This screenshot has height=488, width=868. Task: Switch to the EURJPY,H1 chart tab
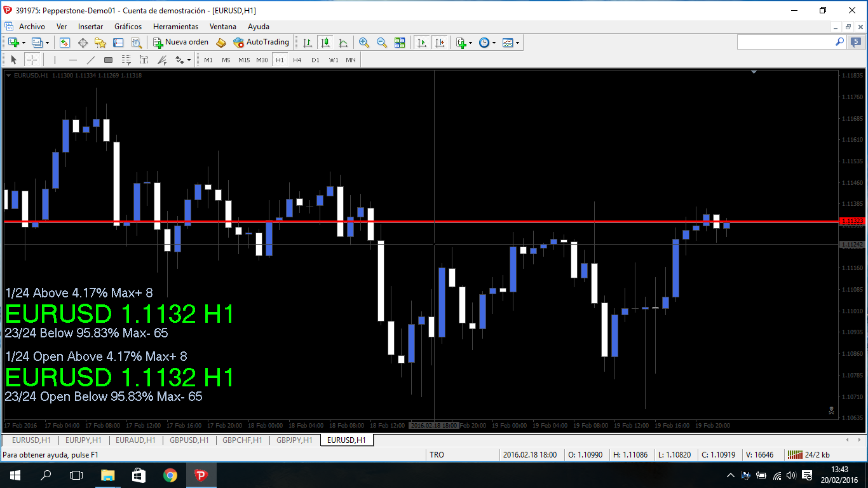pos(83,440)
